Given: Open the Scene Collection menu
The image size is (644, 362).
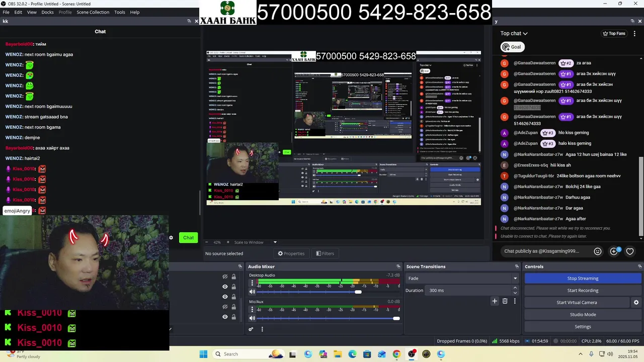Looking at the screenshot, I should pos(93,12).
